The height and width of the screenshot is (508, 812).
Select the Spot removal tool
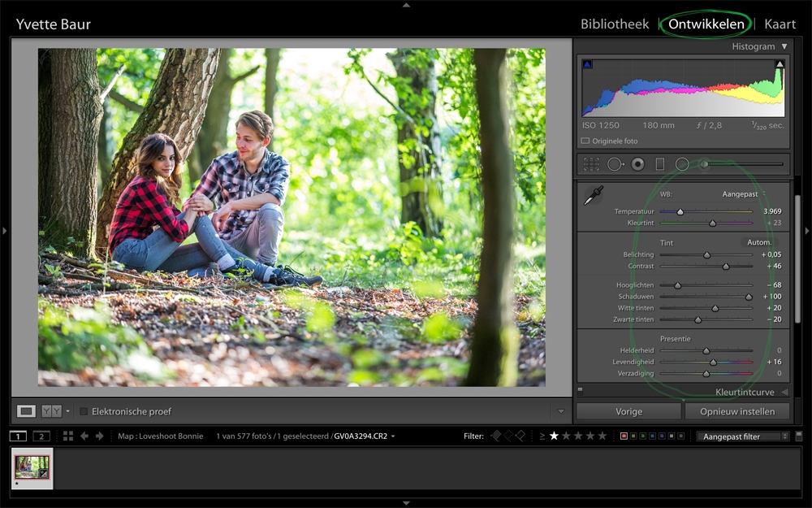click(x=615, y=163)
